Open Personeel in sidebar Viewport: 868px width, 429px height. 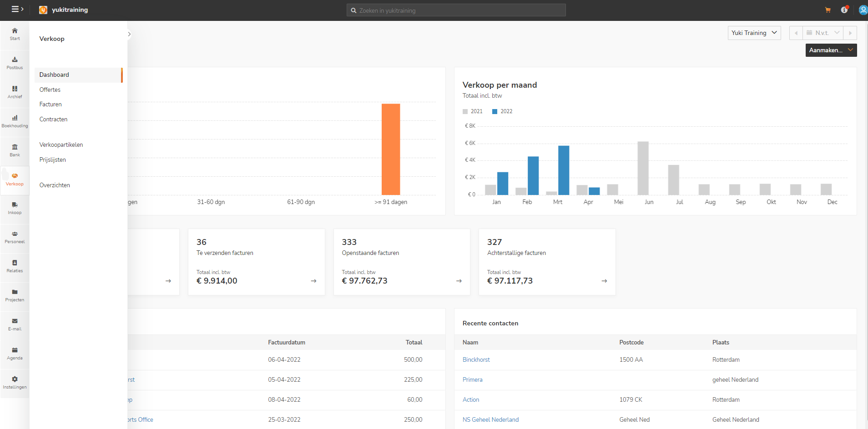point(15,237)
